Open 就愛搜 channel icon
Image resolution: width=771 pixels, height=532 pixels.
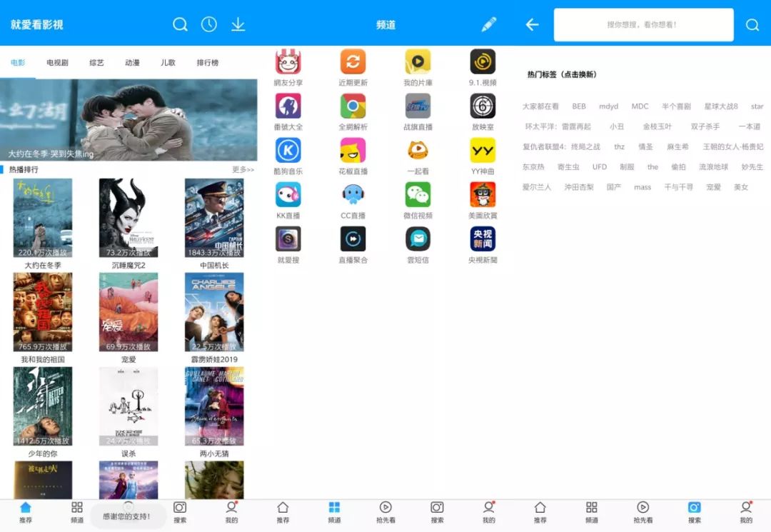(288, 239)
